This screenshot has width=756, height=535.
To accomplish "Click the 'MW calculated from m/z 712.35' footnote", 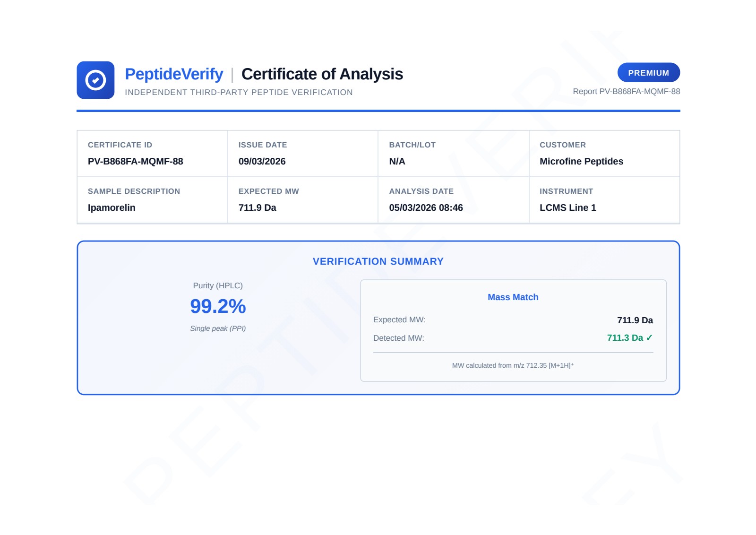I will click(x=513, y=365).
